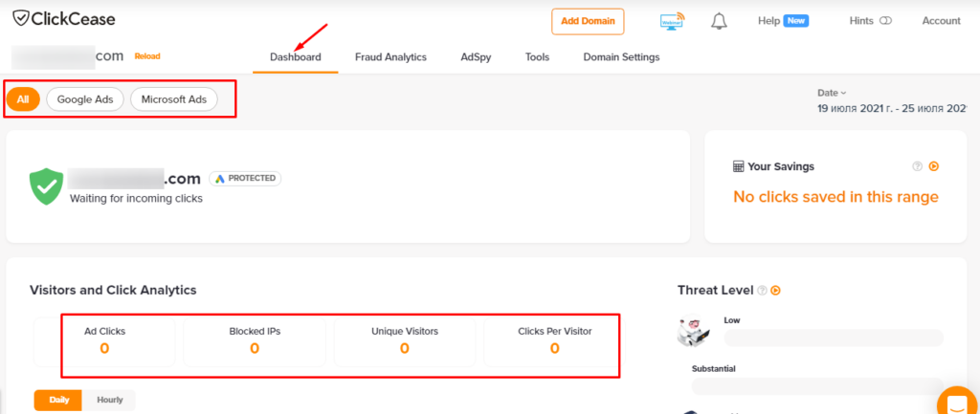The image size is (980, 414).
Task: Play the Your Savings video icon
Action: (934, 166)
